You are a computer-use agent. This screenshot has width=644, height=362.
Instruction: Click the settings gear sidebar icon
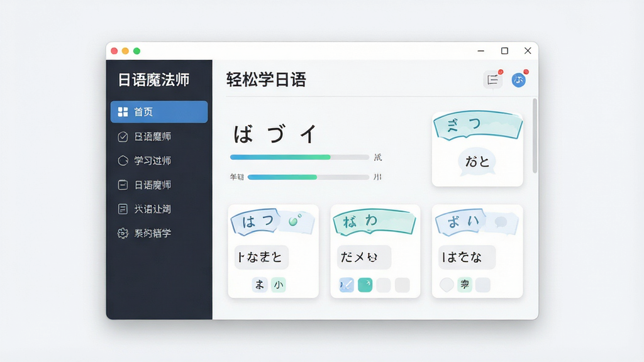(123, 233)
